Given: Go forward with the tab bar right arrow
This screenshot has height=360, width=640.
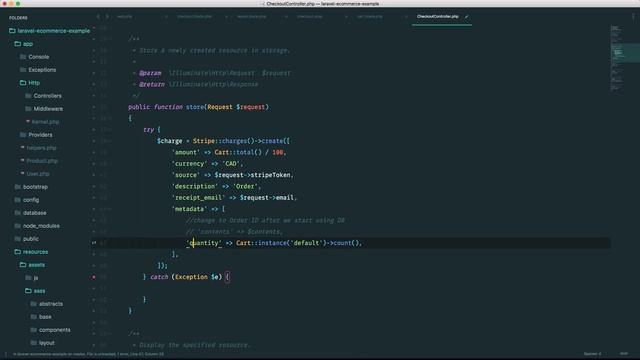Looking at the screenshot, I should point(107,17).
